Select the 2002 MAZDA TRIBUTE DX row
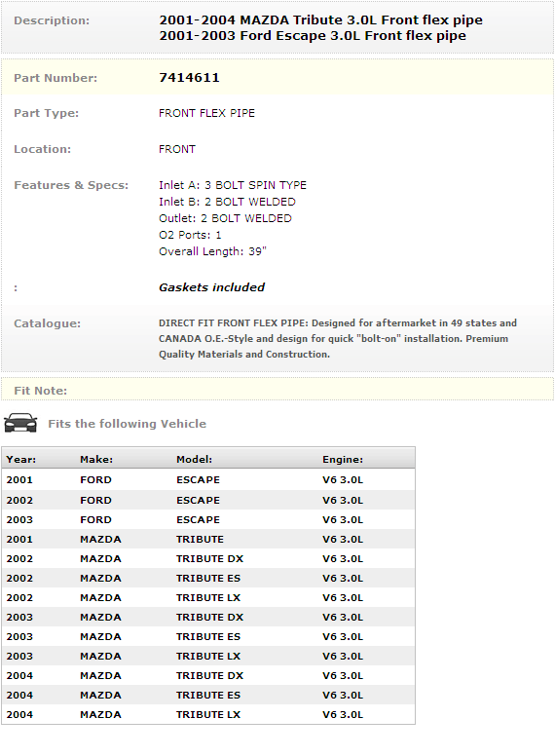Image resolution: width=555 pixels, height=756 pixels. pyautogui.click(x=208, y=559)
